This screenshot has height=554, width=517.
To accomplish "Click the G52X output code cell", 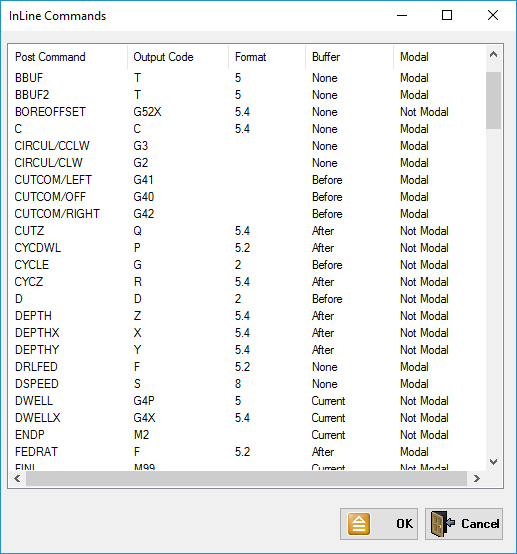I will click(147, 112).
